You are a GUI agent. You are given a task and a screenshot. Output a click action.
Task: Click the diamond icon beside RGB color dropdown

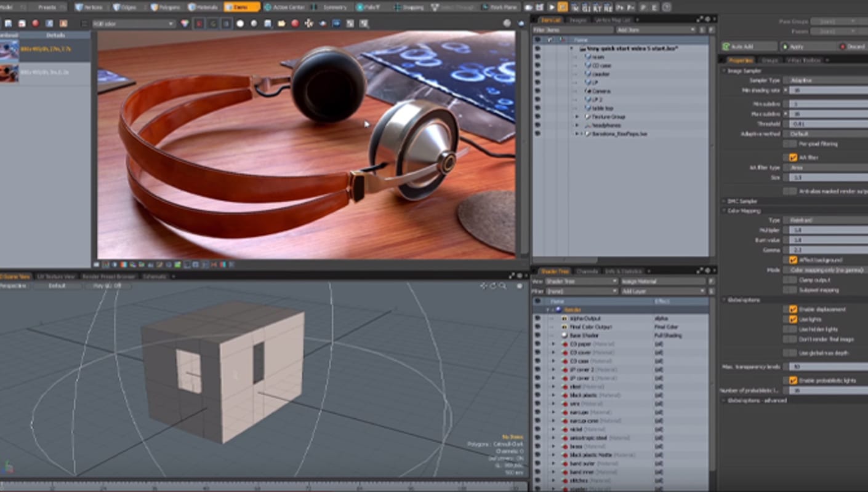[185, 23]
